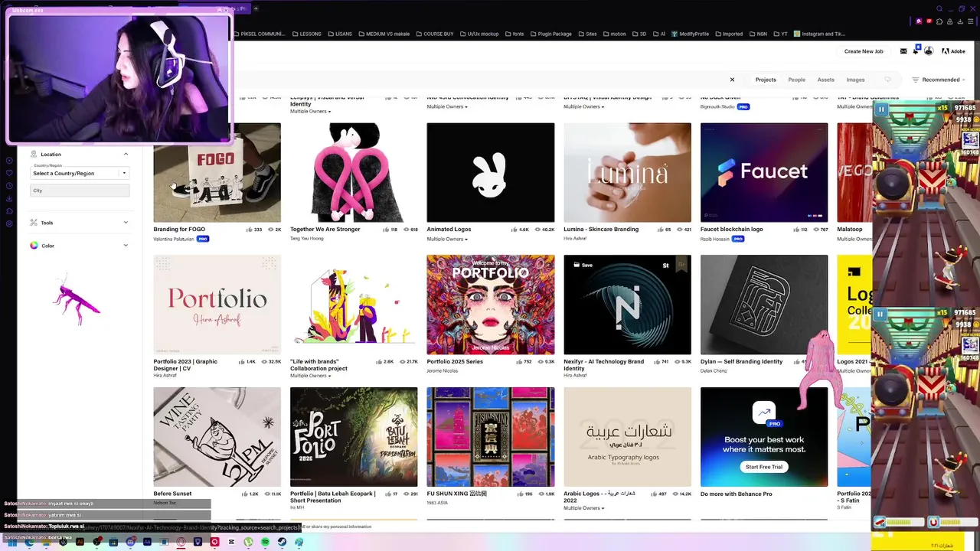Open the fonts bookmarks folder
The image size is (980, 551).
(514, 34)
